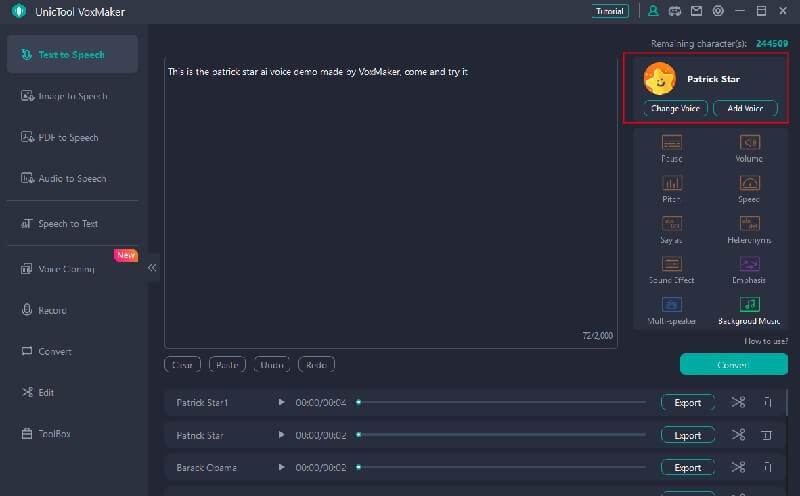
Task: Open the Heteronyms tool
Action: coord(749,224)
